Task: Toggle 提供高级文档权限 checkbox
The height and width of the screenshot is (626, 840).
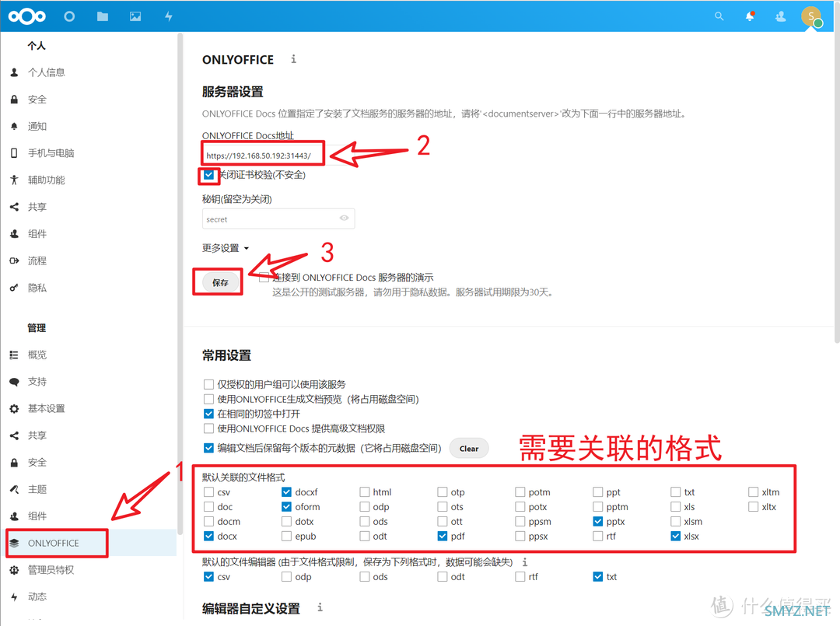Action: (209, 428)
